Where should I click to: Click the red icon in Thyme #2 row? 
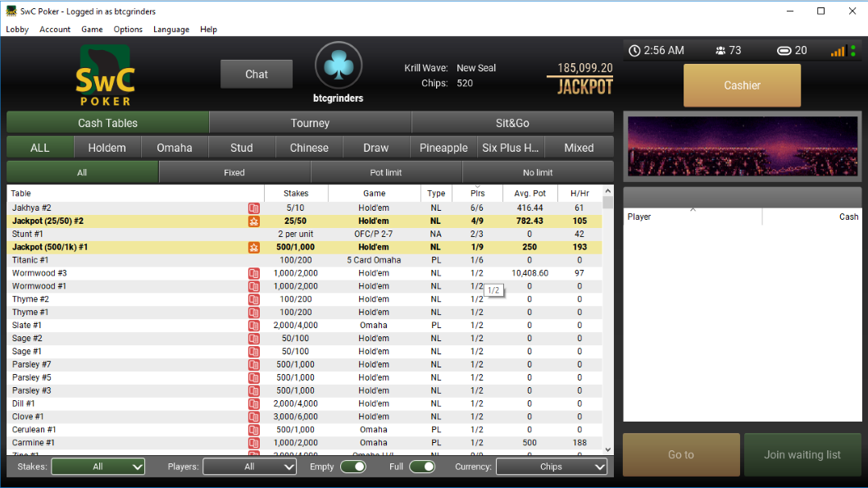click(x=253, y=299)
